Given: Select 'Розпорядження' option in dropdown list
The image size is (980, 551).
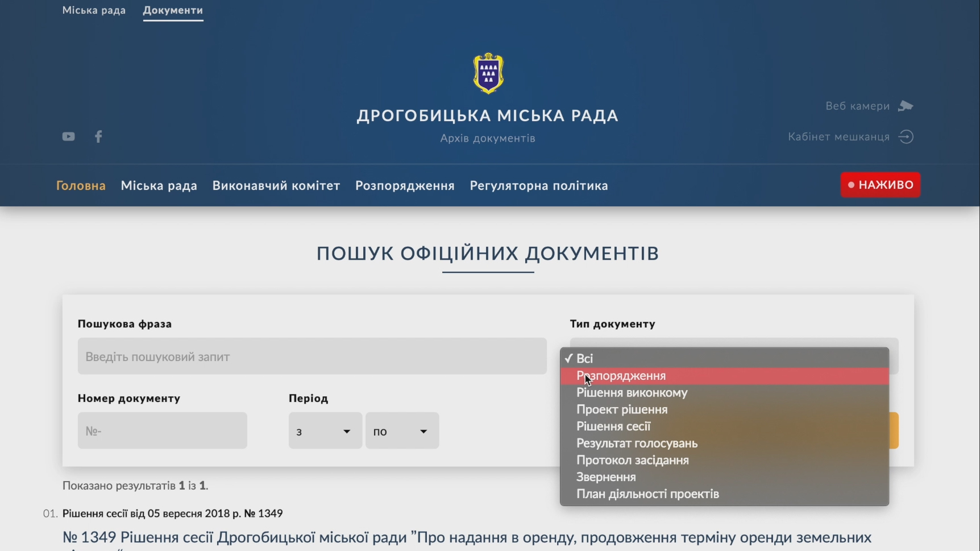Looking at the screenshot, I should tap(724, 376).
